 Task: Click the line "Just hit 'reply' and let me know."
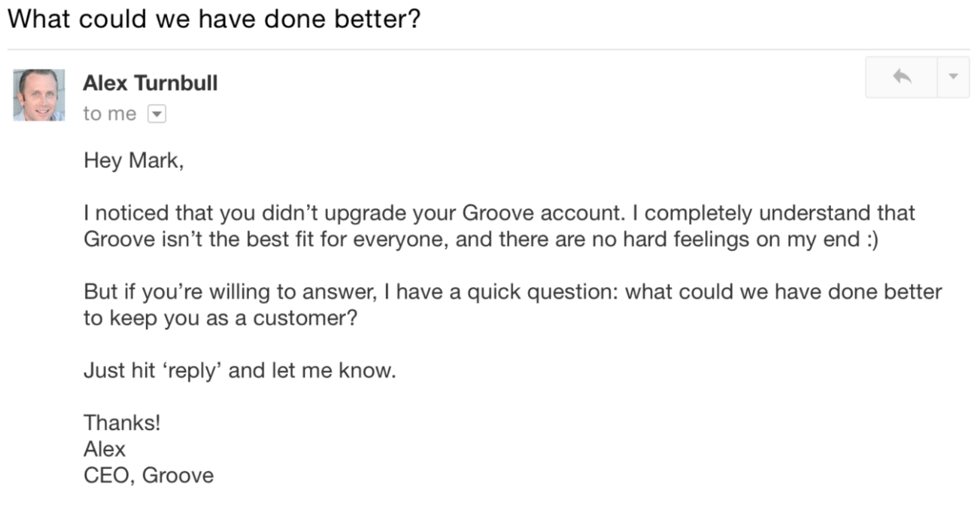click(240, 370)
